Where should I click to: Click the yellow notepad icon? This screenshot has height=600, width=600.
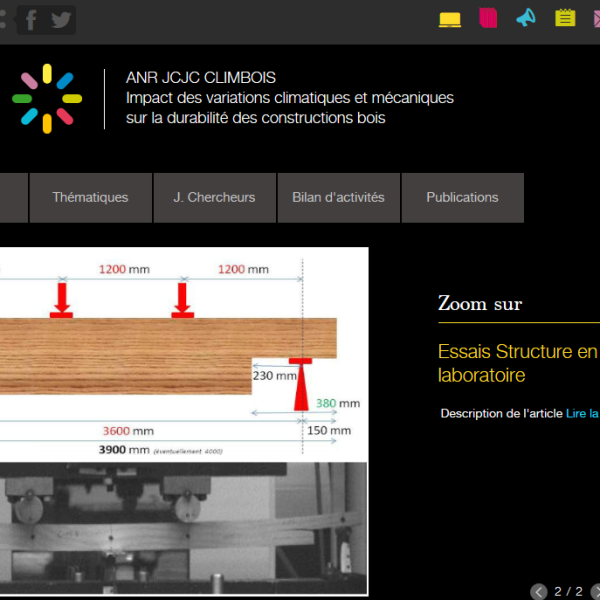(565, 18)
